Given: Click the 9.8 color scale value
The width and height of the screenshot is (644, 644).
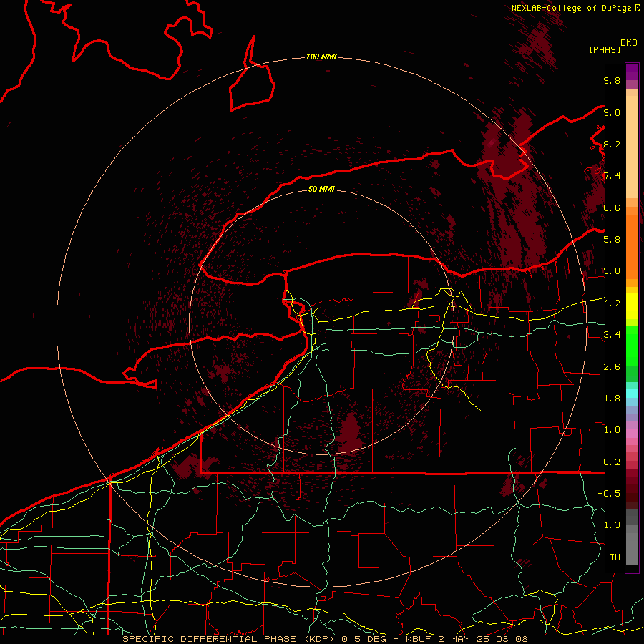Looking at the screenshot, I should tap(612, 80).
